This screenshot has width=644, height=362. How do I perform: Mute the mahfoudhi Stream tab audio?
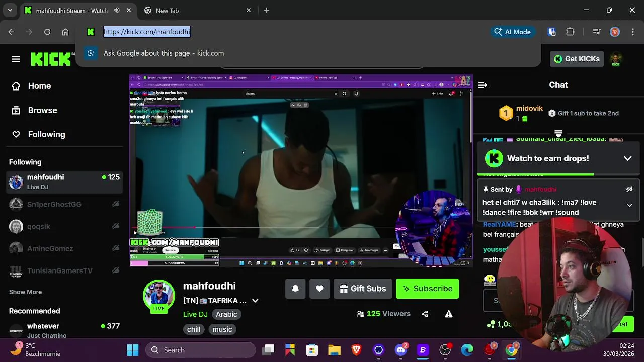117,10
